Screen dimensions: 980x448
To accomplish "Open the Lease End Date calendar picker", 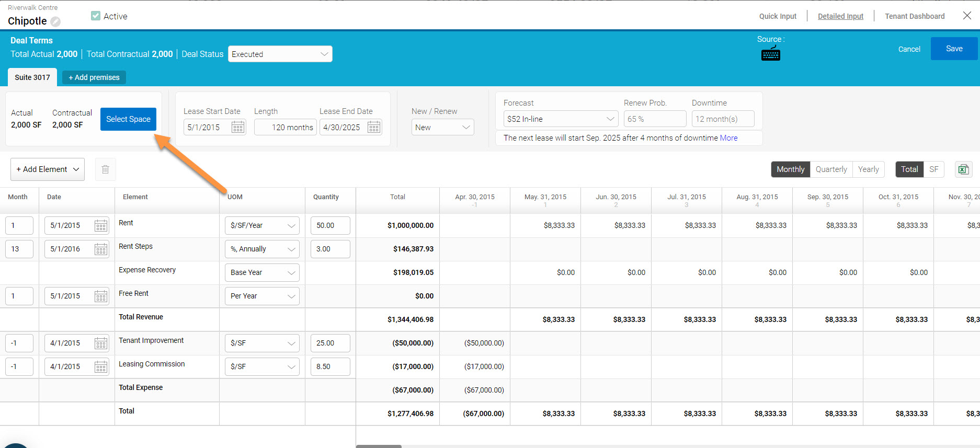I will pos(374,127).
